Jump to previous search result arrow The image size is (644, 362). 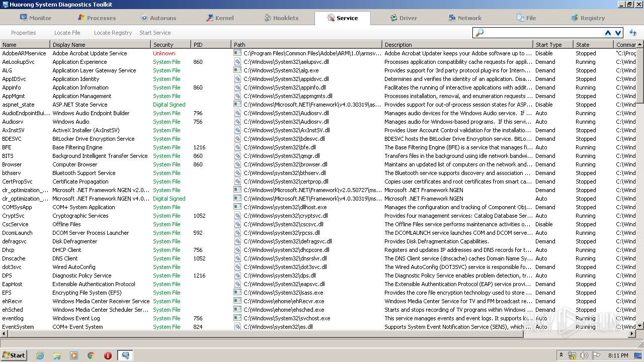coord(608,33)
